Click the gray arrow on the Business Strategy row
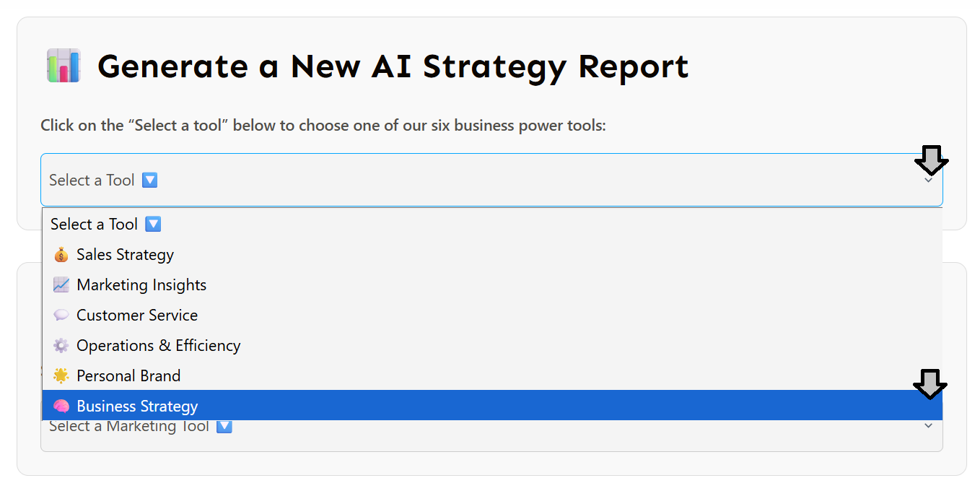Image resolution: width=980 pixels, height=491 pixels. (x=929, y=384)
